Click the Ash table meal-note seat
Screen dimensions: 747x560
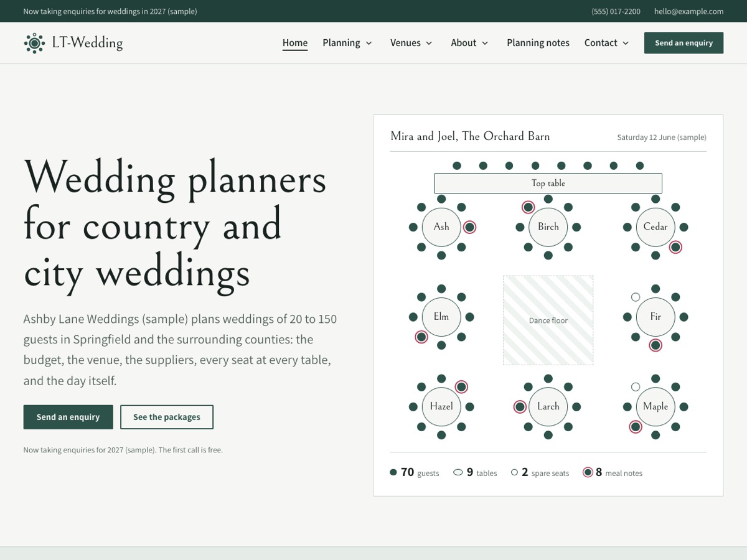[x=470, y=227]
